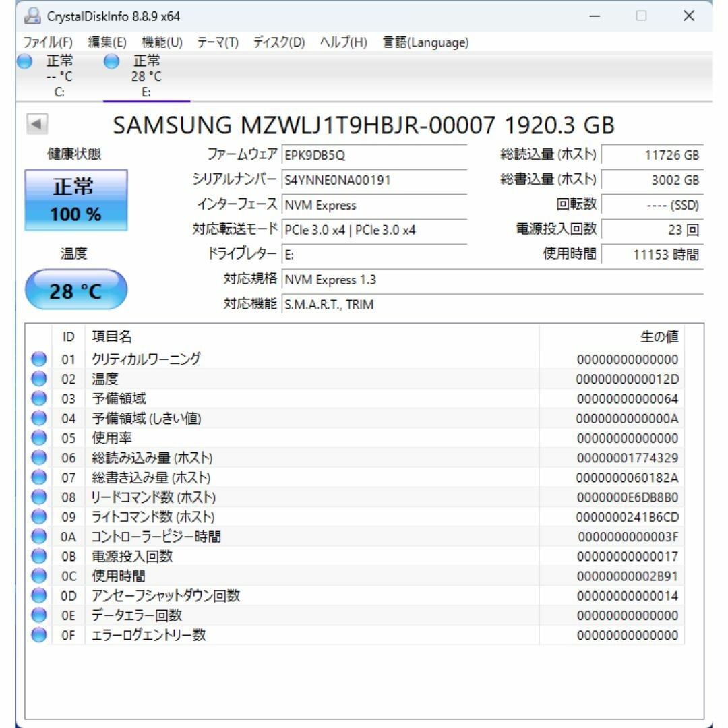Image resolution: width=728 pixels, height=728 pixels.
Task: Click status orb for 予備領域 (しきい値) row
Action: tap(39, 419)
